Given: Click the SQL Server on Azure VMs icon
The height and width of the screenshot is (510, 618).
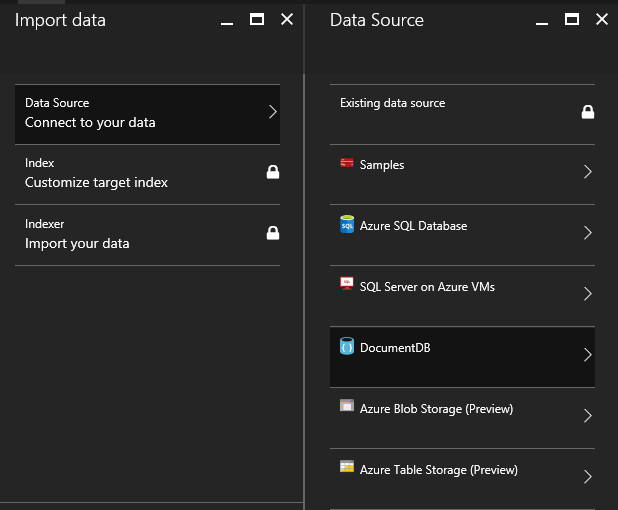Looking at the screenshot, I should click(x=347, y=284).
